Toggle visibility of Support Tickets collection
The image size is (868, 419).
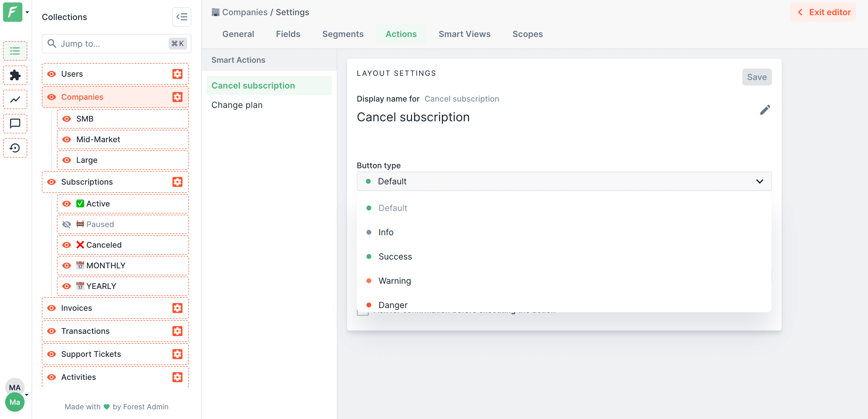pyautogui.click(x=51, y=354)
